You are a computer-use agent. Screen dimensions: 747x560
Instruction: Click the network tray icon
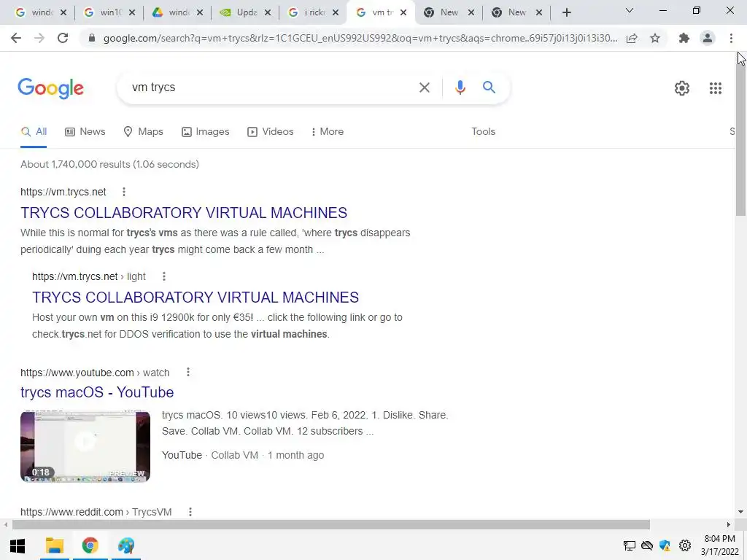click(630, 545)
